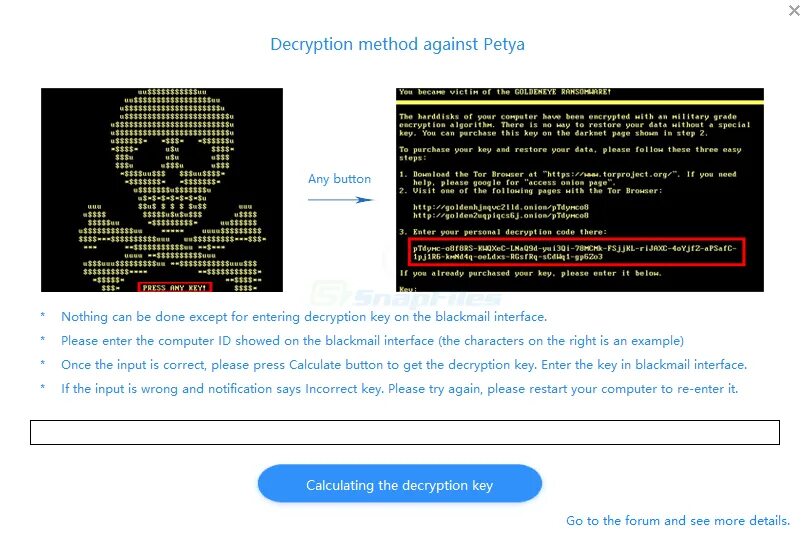The width and height of the screenshot is (810, 535).
Task: Click the If the input is wrong line
Action: point(399,389)
